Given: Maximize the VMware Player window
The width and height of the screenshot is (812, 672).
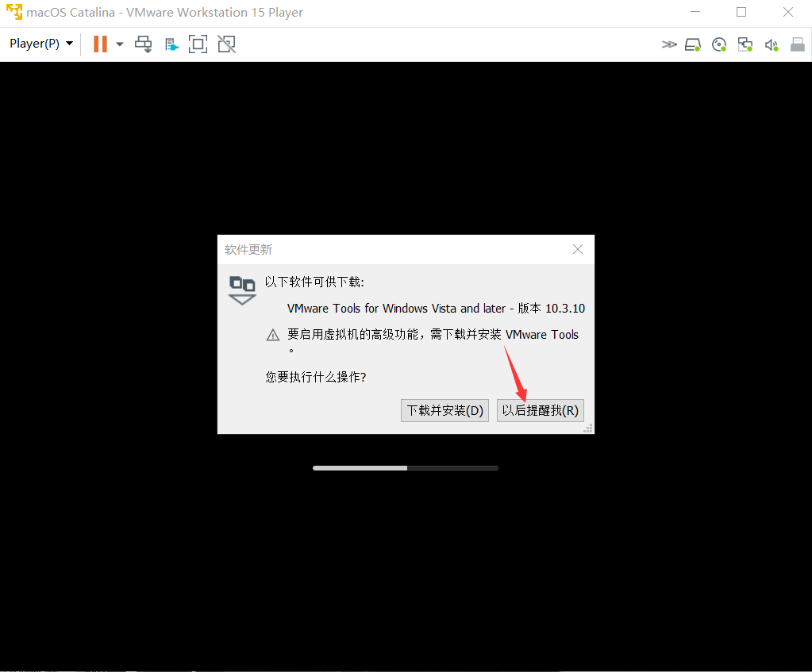Looking at the screenshot, I should [741, 12].
